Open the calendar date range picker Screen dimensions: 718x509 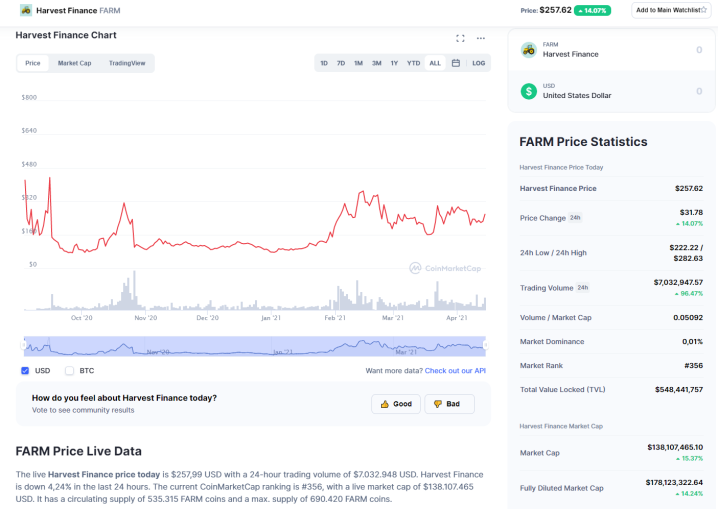pos(456,63)
